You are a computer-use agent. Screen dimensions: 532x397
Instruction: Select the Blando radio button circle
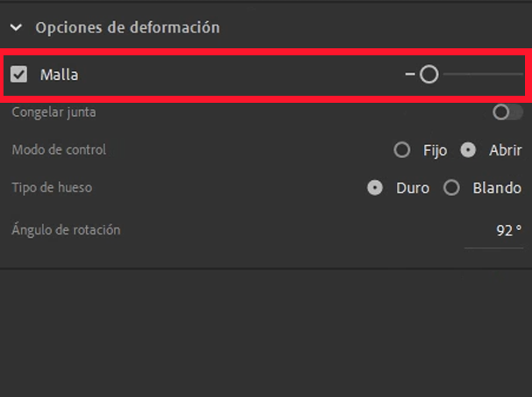pyautogui.click(x=451, y=188)
